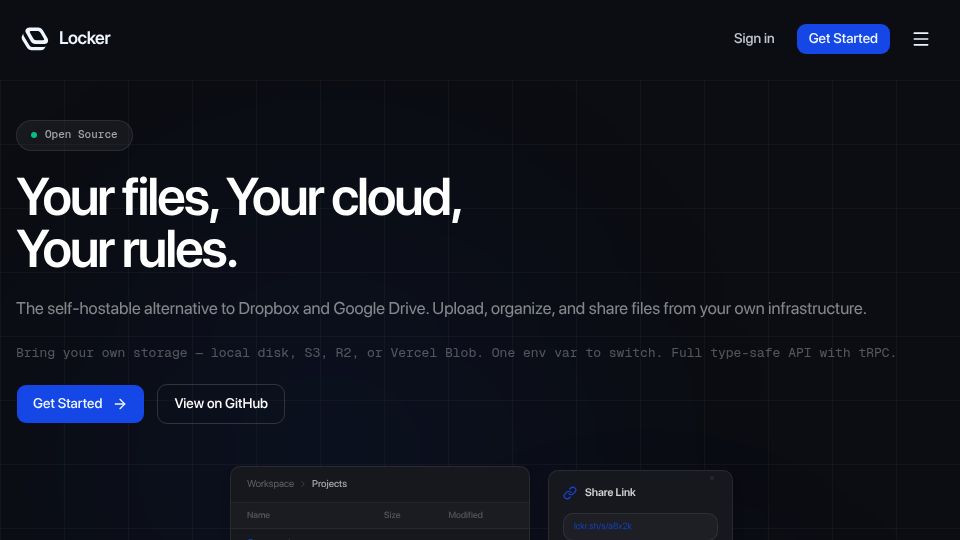960x540 pixels.
Task: Click the "Your files, Your cloud" headline
Action: point(239,223)
